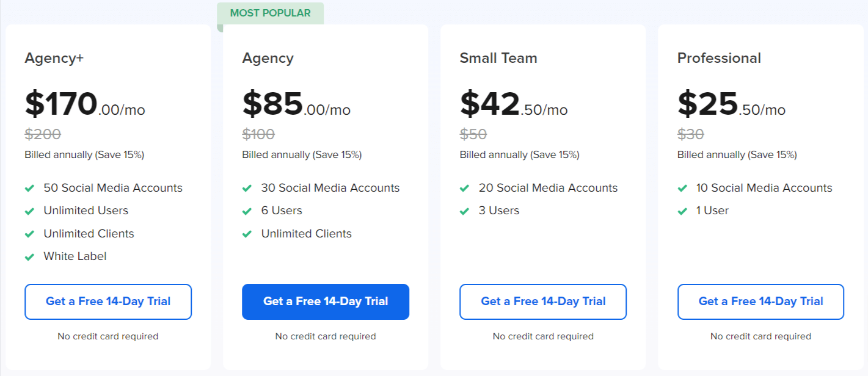Click the green check next to "White Label"
868x376 pixels.
pos(29,256)
